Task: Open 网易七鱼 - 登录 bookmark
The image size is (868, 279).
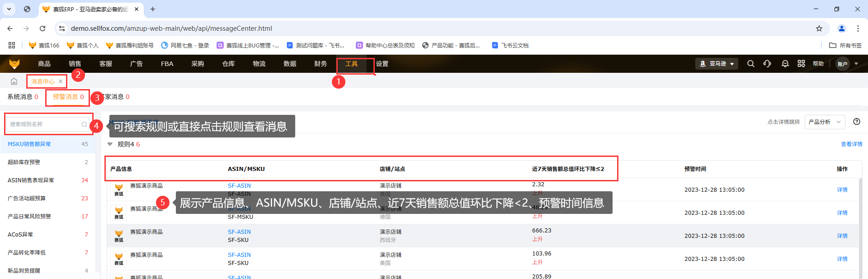Action: coord(185,45)
